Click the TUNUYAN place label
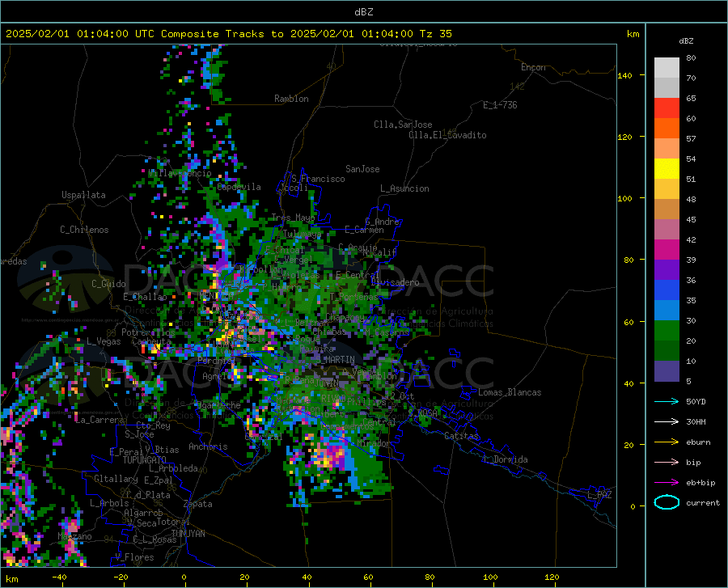 188,534
